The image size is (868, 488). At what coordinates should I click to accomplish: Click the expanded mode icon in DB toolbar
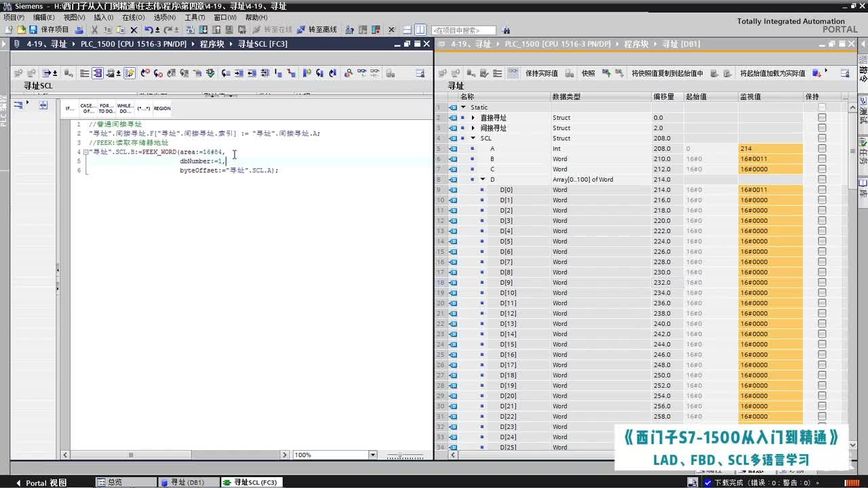tap(497, 73)
